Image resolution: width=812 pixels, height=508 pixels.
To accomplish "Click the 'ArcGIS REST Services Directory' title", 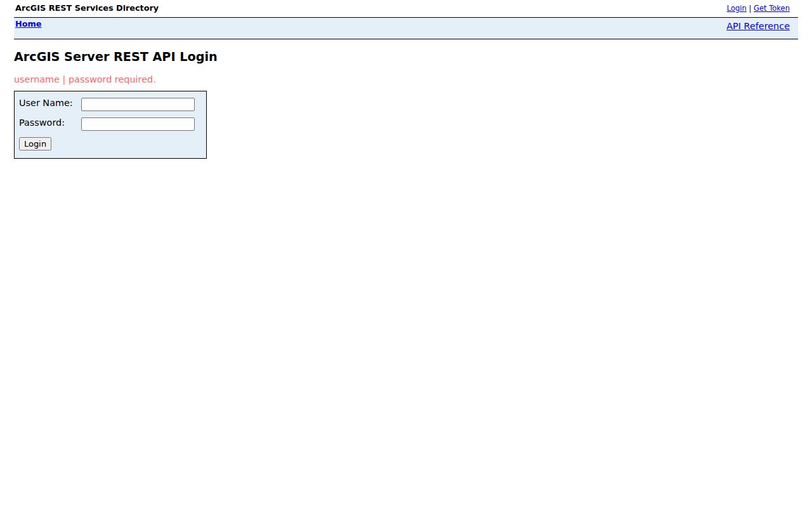I will [x=87, y=8].
